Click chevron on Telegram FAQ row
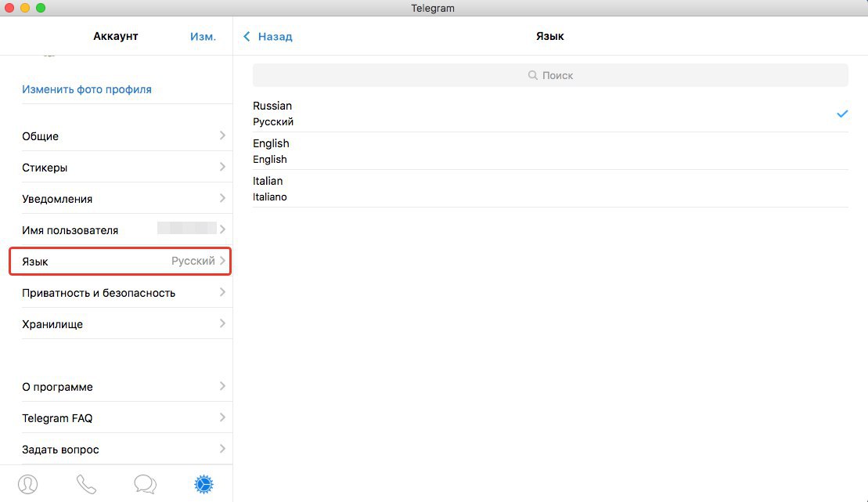The height and width of the screenshot is (502, 868). pyautogui.click(x=222, y=417)
